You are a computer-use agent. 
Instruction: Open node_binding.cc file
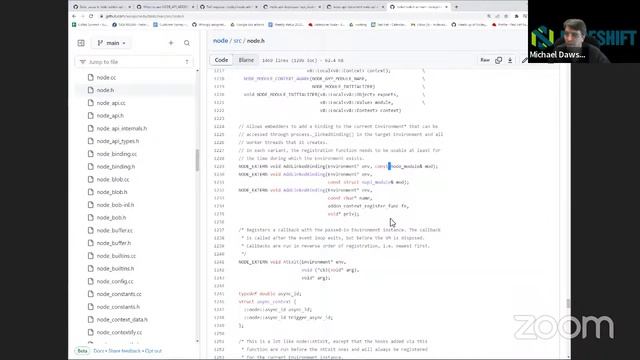116,154
